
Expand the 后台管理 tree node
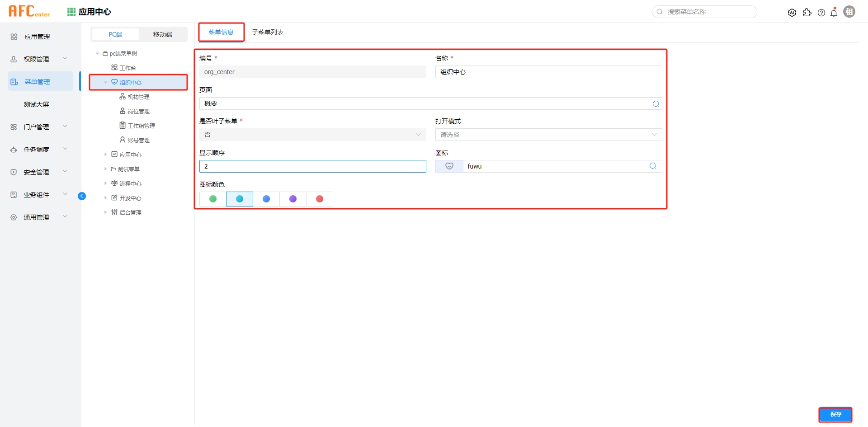106,212
